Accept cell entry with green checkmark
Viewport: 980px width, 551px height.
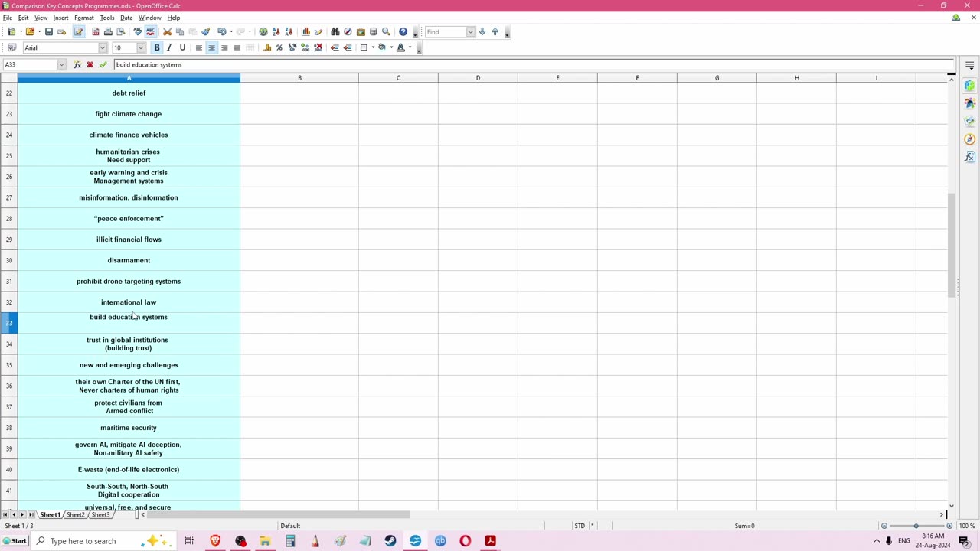coord(103,65)
